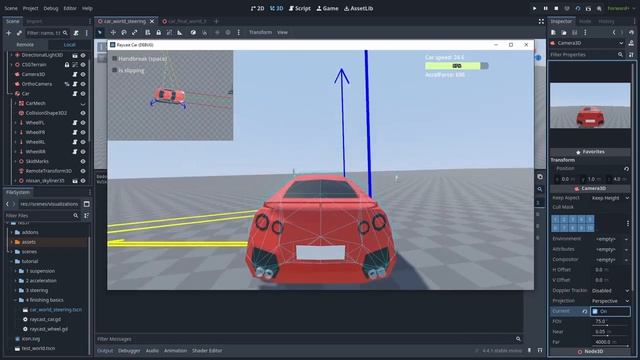Image resolution: width=640 pixels, height=360 pixels.
Task: Toggle visibility of CSGTerrain node
Action: click(83, 64)
